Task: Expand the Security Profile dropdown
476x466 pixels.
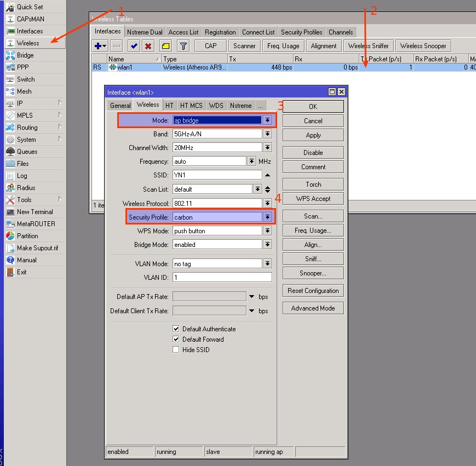Action: (x=267, y=217)
